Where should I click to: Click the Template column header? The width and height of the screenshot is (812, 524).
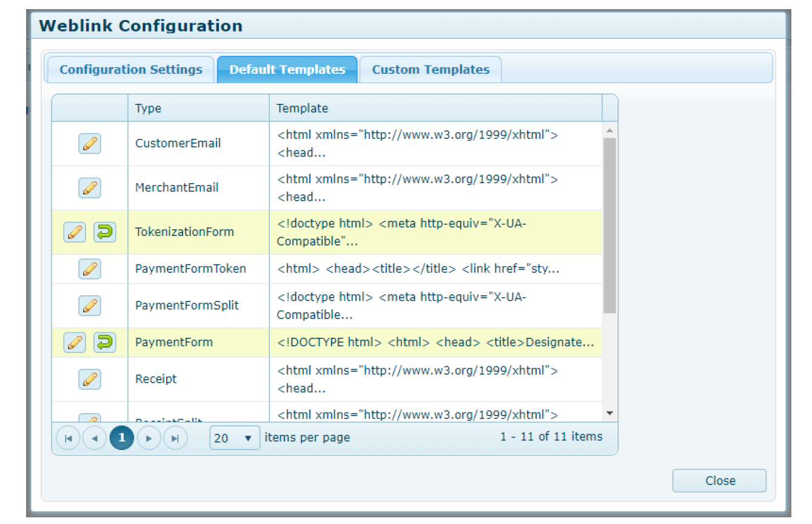302,108
